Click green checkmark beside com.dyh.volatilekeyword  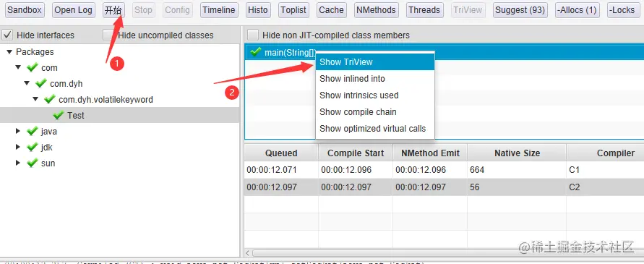tap(50, 98)
